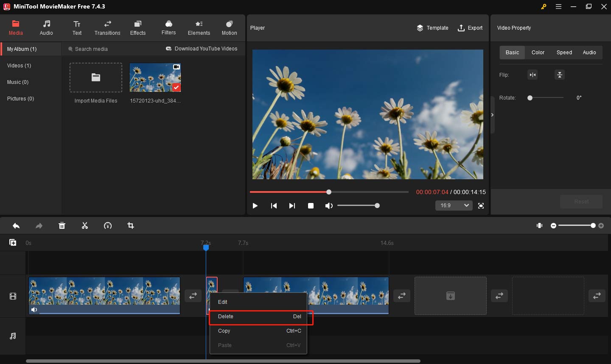Toggle full screen preview
This screenshot has height=364, width=611.
coord(481,206)
